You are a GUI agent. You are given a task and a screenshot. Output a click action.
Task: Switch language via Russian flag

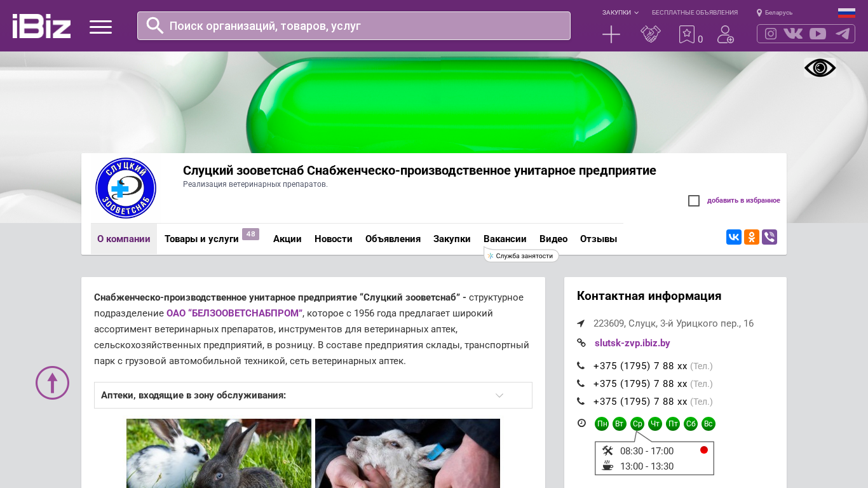tap(846, 13)
